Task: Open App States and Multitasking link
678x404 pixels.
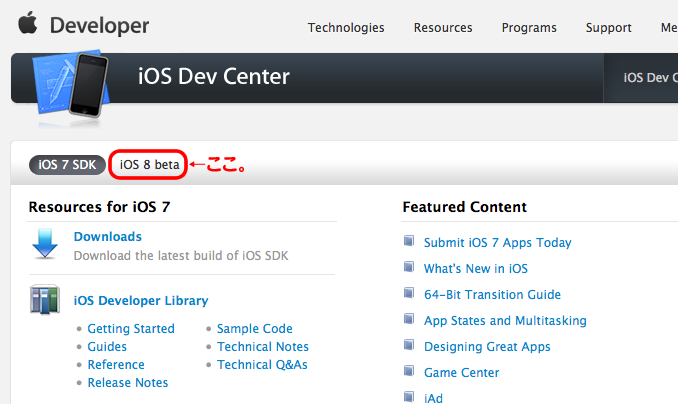Action: point(505,321)
